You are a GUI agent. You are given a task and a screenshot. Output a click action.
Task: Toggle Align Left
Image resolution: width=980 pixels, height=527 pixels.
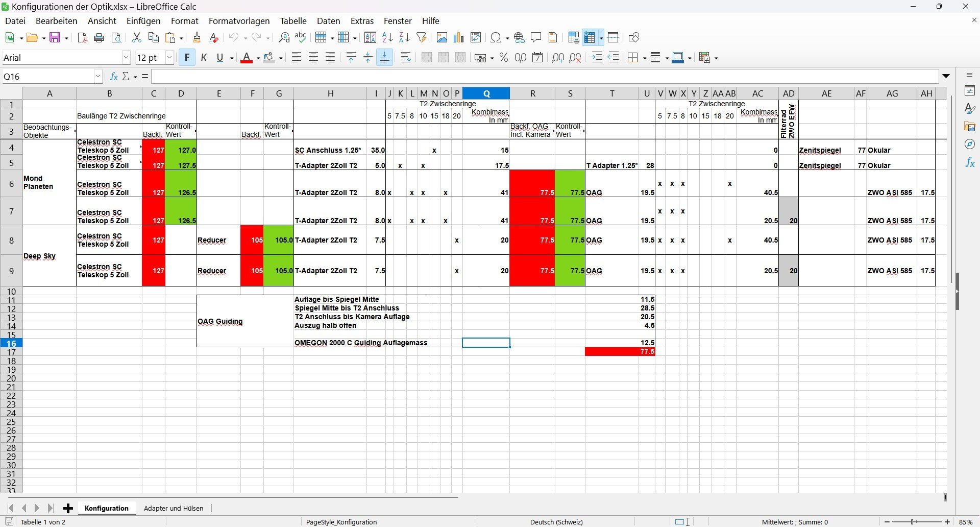(297, 58)
